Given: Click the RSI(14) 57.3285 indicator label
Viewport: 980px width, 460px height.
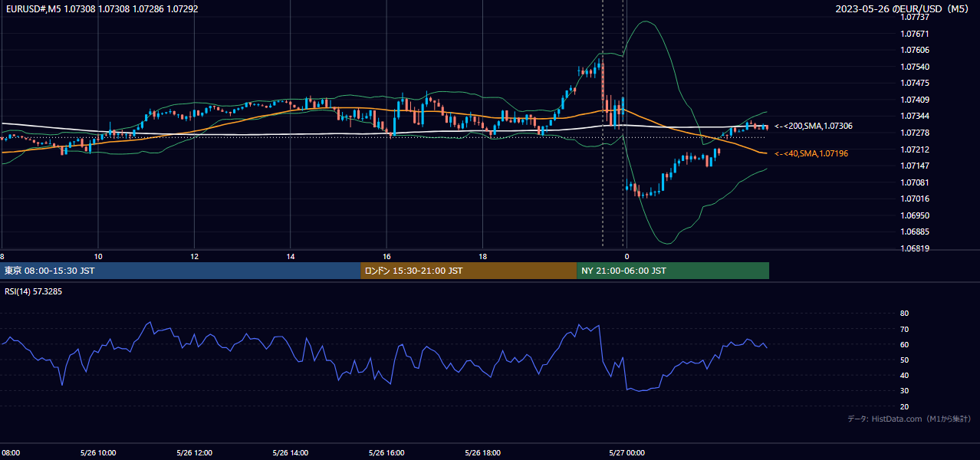Looking at the screenshot, I should click(34, 291).
